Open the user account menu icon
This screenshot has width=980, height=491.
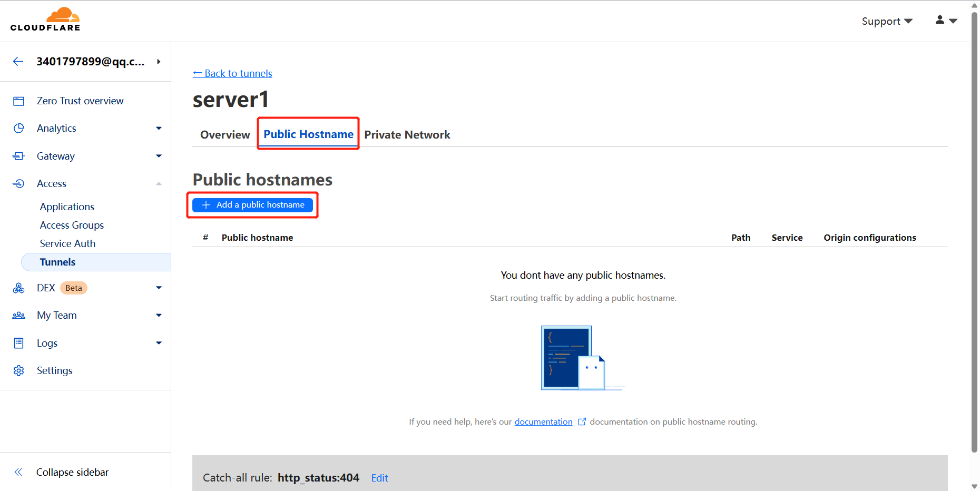946,21
